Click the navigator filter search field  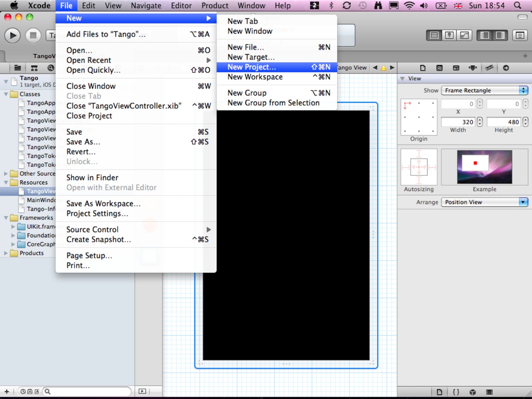[x=87, y=392]
